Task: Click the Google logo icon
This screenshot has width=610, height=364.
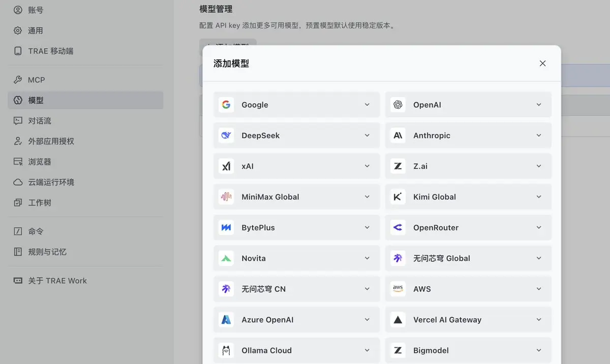Action: pyautogui.click(x=226, y=105)
